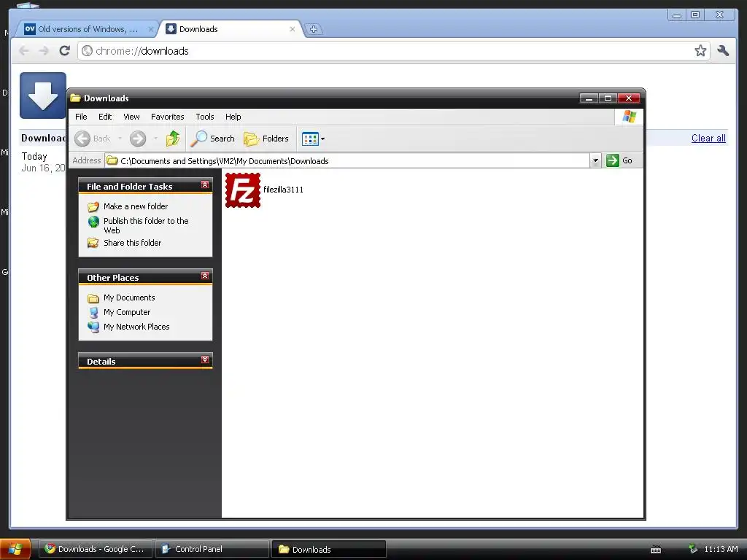Viewport: 747px width, 560px height.
Task: Click the Back arrow in Explorer toolbar
Action: (82, 139)
